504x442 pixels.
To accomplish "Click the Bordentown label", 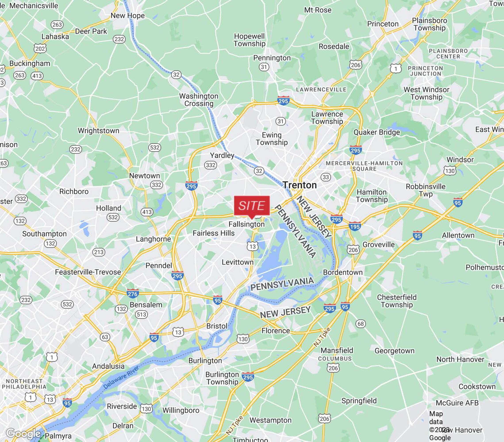I will coord(343,272).
